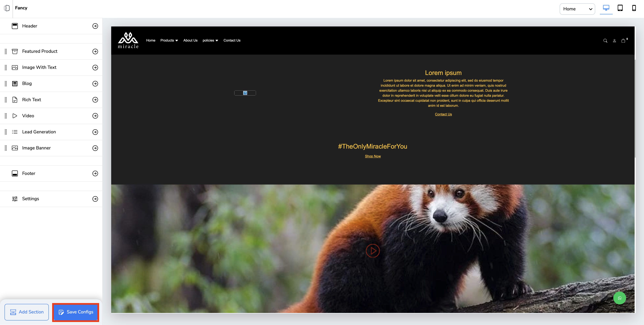Select the Rich Text section

click(32, 100)
